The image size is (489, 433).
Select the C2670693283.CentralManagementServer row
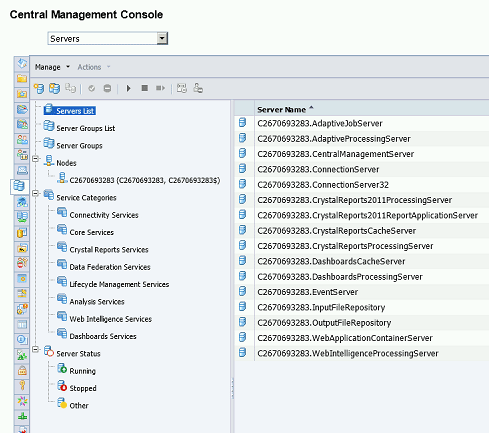362,154
